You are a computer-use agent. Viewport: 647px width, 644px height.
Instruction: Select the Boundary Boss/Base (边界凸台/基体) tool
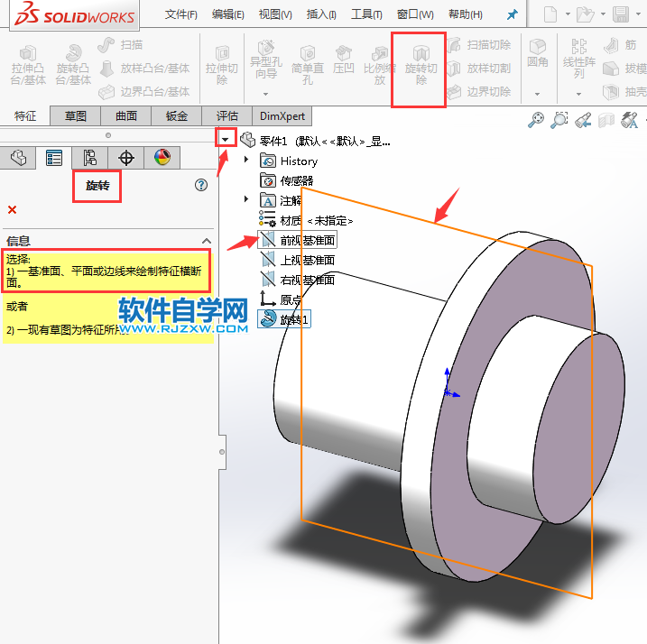tap(144, 92)
